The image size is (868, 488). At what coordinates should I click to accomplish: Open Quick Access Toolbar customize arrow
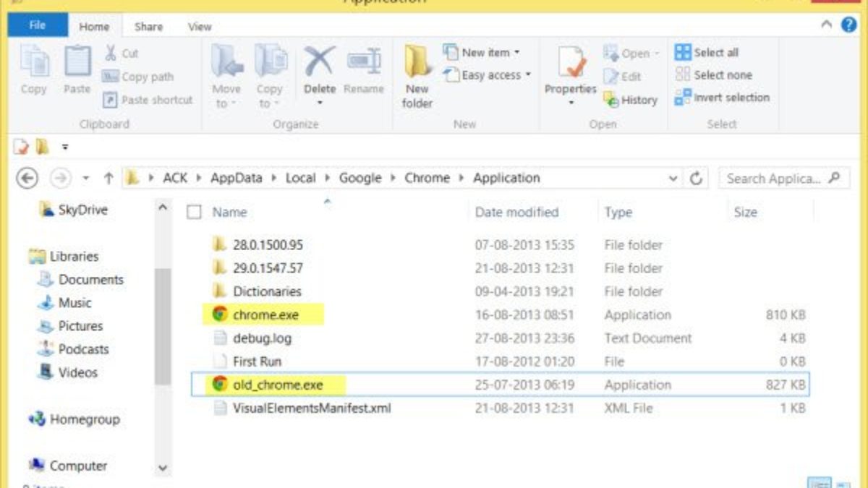(x=64, y=147)
